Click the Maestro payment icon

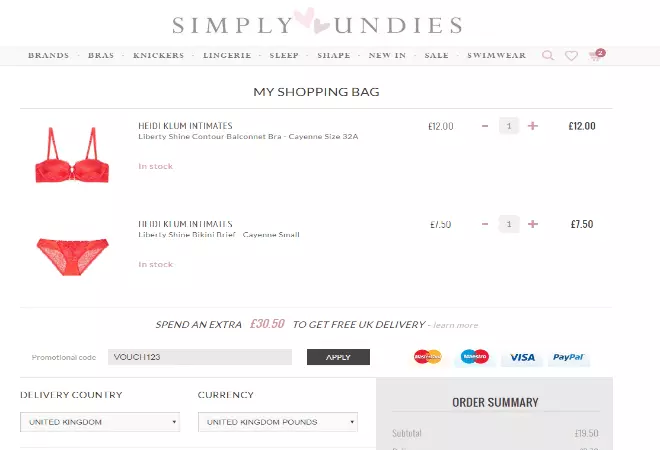pyautogui.click(x=474, y=357)
